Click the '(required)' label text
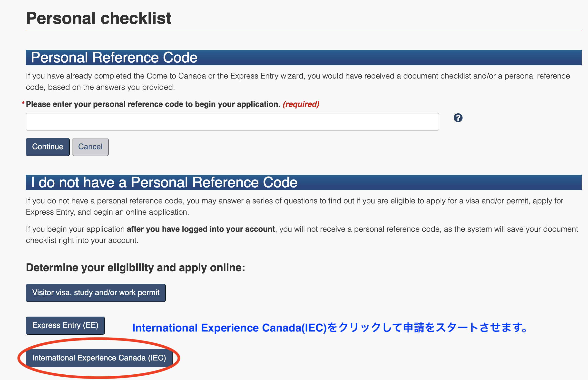588x380 pixels. pos(301,104)
